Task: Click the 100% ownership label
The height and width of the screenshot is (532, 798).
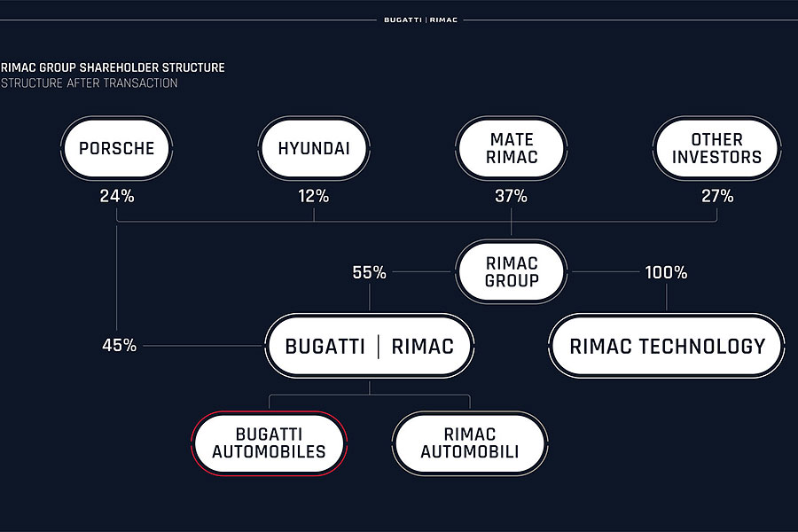Action: point(665,272)
